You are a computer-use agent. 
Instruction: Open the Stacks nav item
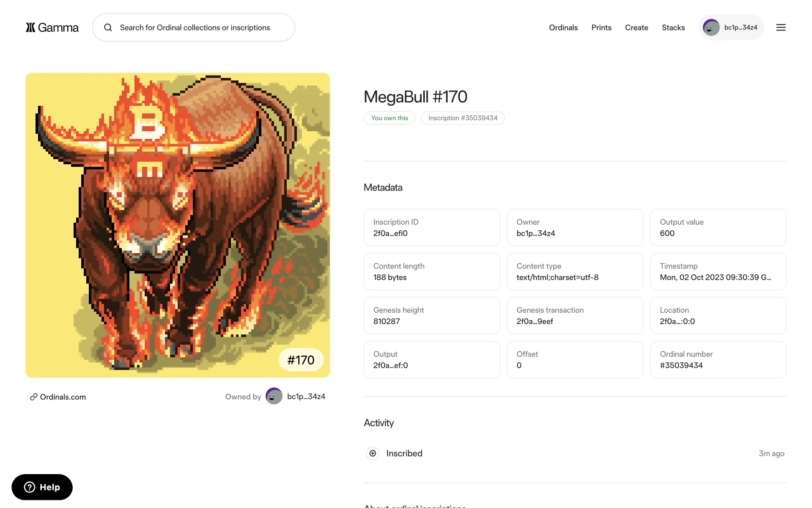[x=673, y=28]
